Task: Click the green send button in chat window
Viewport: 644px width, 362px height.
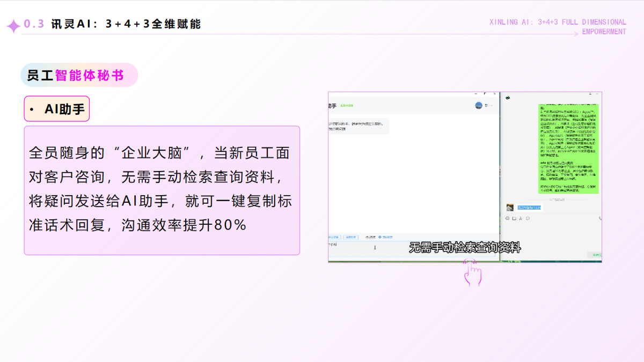Action: pos(595,255)
